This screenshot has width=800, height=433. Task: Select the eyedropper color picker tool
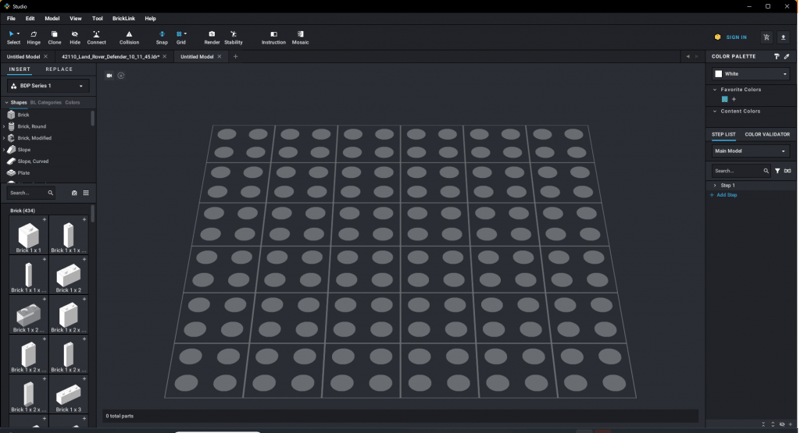pyautogui.click(x=786, y=57)
